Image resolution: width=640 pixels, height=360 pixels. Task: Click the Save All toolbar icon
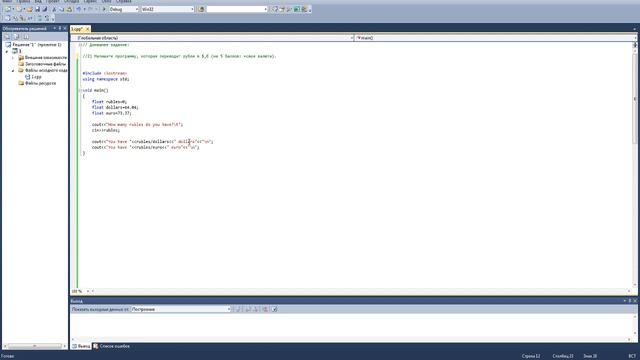coord(44,9)
